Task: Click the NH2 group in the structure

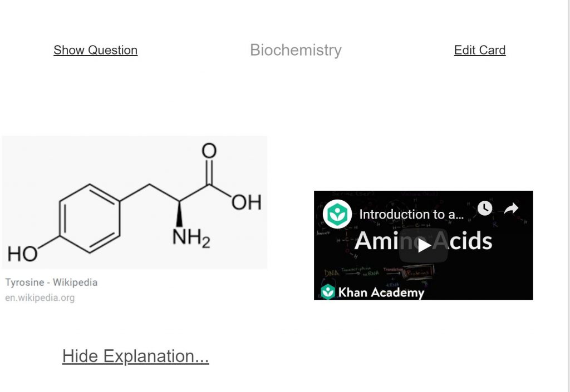Action: (x=191, y=238)
